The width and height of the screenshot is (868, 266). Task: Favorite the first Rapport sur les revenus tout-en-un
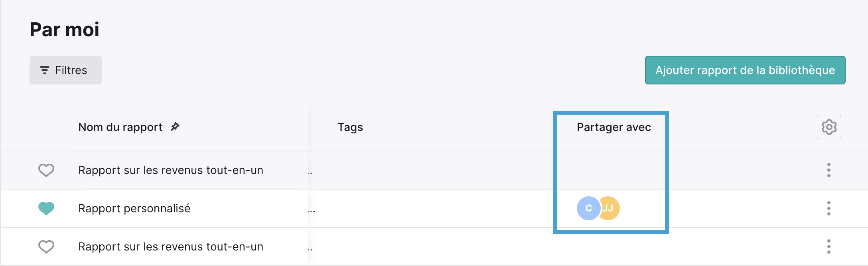pyautogui.click(x=46, y=170)
